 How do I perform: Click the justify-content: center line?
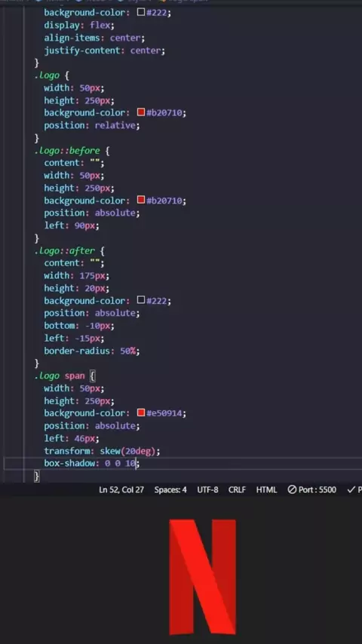[x=104, y=51]
